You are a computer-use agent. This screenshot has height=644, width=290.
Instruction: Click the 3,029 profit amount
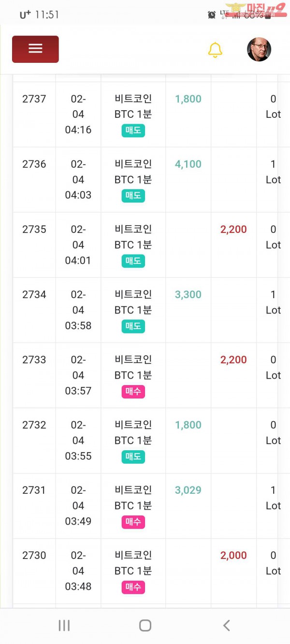tap(188, 490)
